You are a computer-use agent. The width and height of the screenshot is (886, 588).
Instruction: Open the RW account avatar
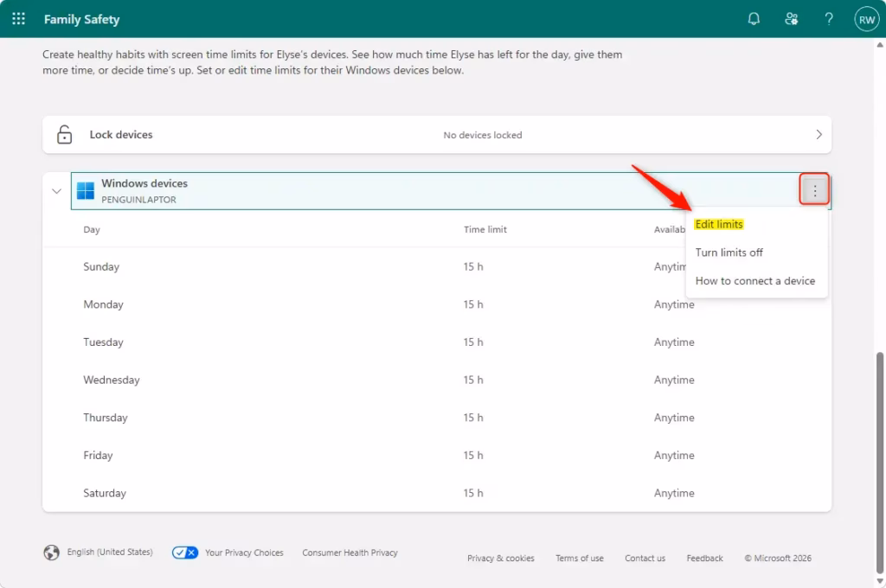click(x=866, y=19)
